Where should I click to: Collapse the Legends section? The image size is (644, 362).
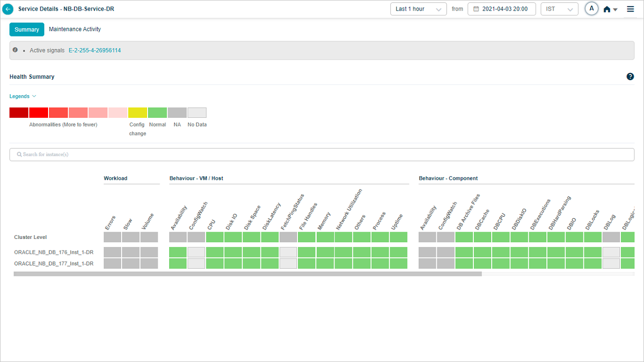[x=23, y=96]
